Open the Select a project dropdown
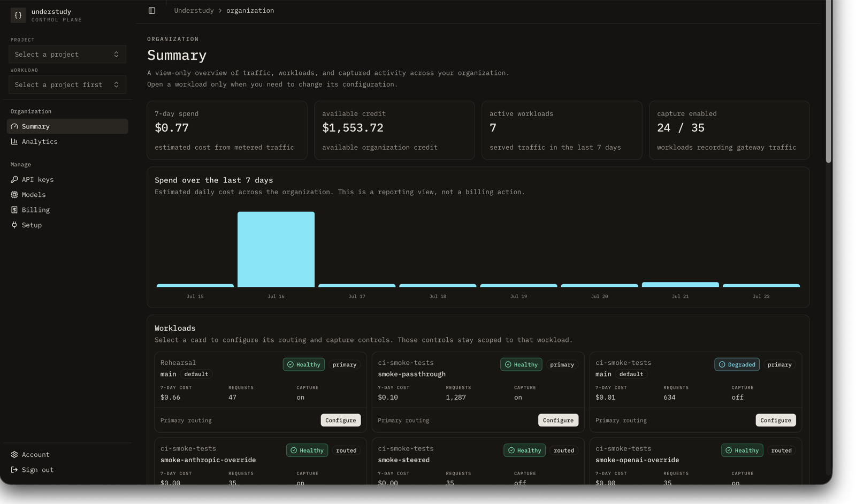The image size is (856, 504). pyautogui.click(x=67, y=54)
